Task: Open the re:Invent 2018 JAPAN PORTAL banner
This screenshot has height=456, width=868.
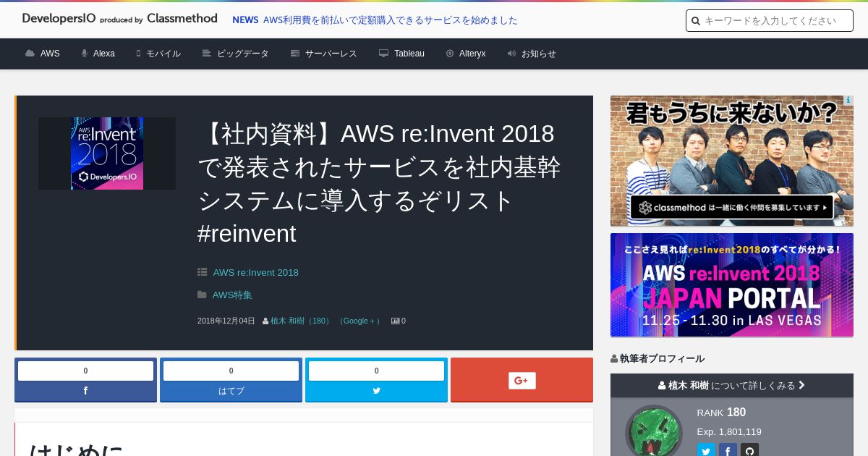Action: 732,285
